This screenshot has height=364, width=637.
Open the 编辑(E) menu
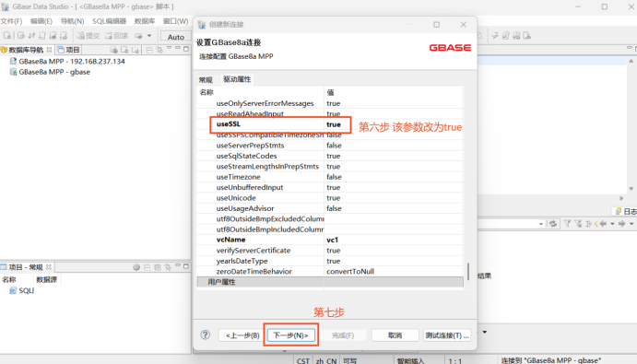(41, 21)
